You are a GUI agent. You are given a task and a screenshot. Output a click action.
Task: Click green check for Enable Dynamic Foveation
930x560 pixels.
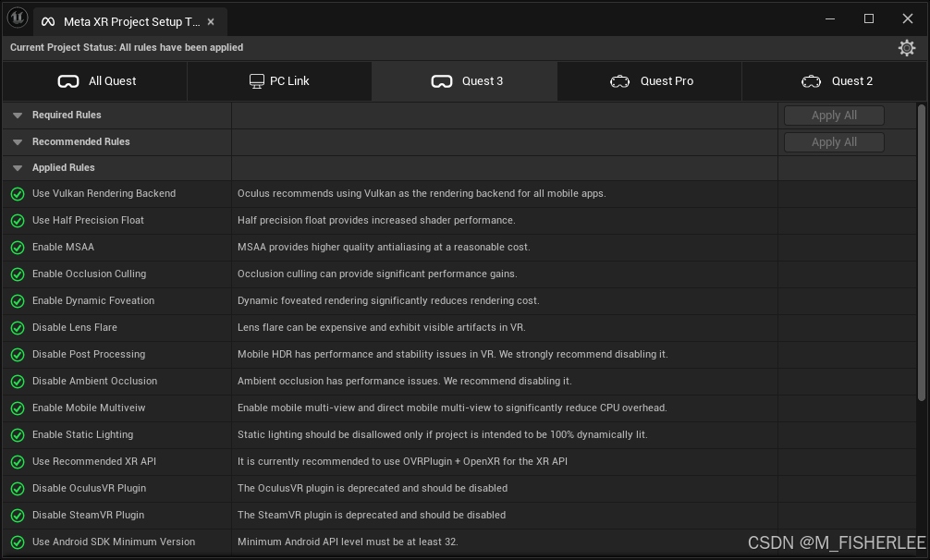pos(18,301)
